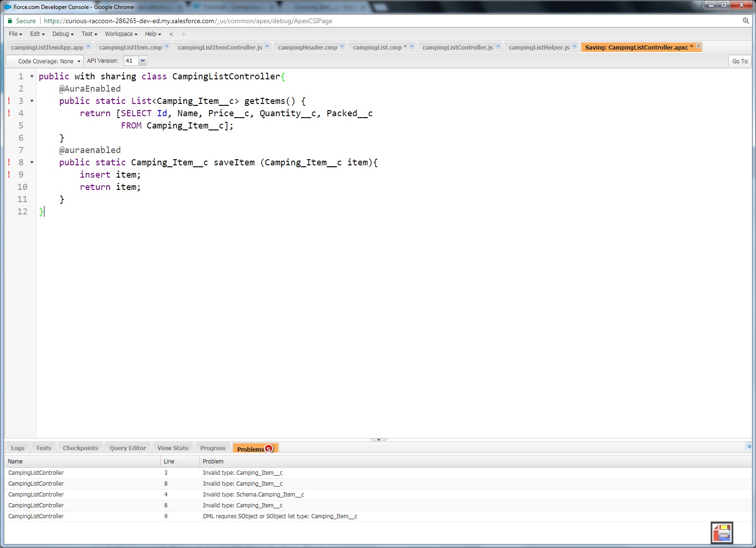Open the File menu
Screen dimensions: 756x548
(15, 34)
